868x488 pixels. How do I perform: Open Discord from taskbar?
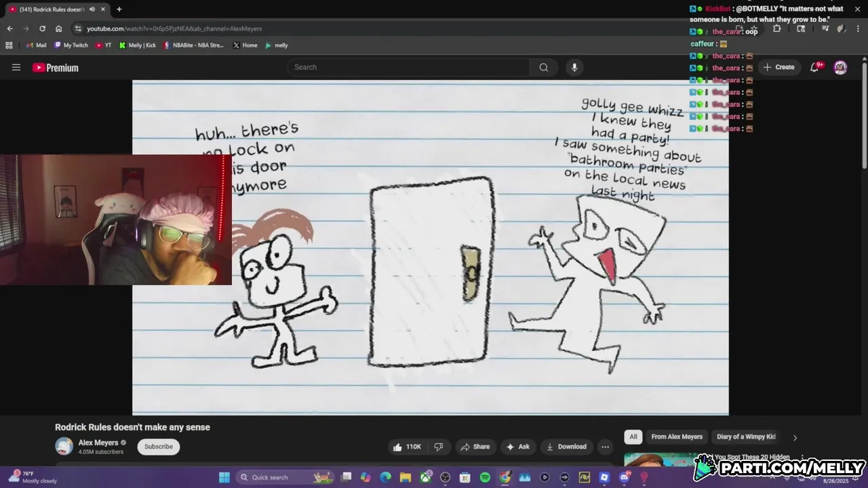point(625,477)
